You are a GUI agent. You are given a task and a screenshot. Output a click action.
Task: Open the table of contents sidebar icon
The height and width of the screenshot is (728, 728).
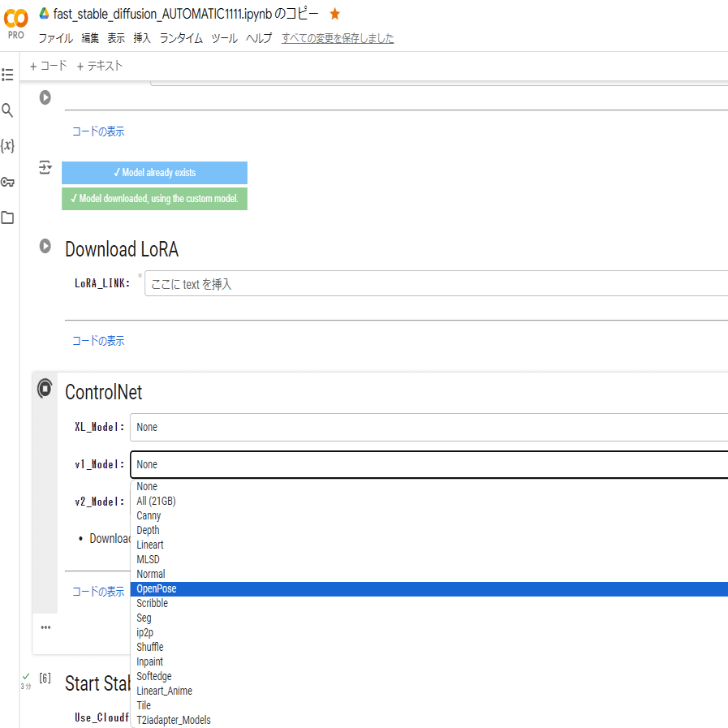pos(7,75)
